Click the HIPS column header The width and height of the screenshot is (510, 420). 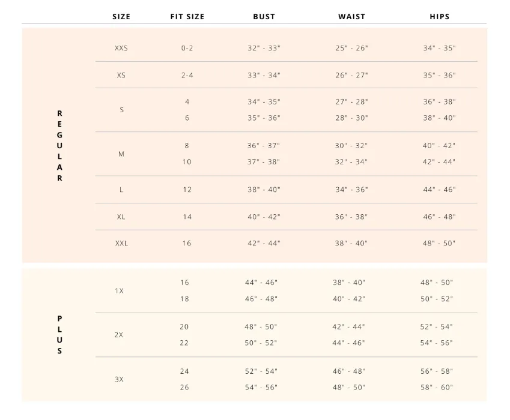pyautogui.click(x=440, y=17)
